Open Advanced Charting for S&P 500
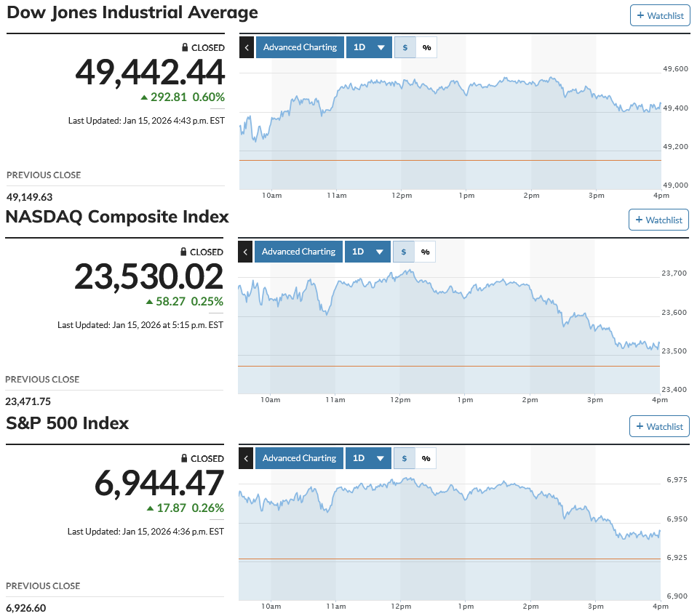 299,458
